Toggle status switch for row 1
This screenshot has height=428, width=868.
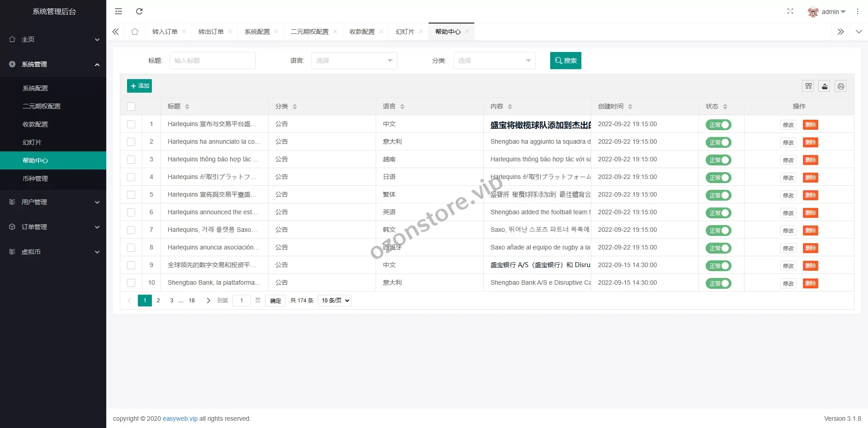718,125
